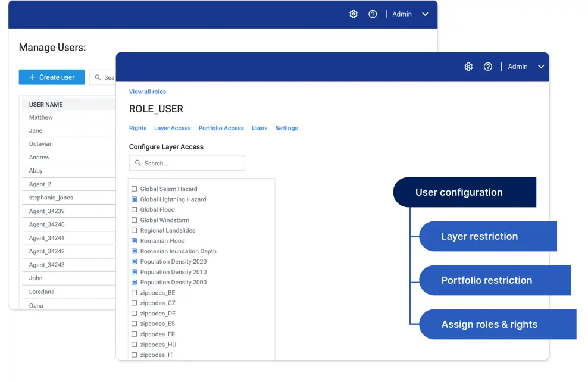The image size is (588, 382).
Task: Open help icon in Manage Users window
Action: 373,14
